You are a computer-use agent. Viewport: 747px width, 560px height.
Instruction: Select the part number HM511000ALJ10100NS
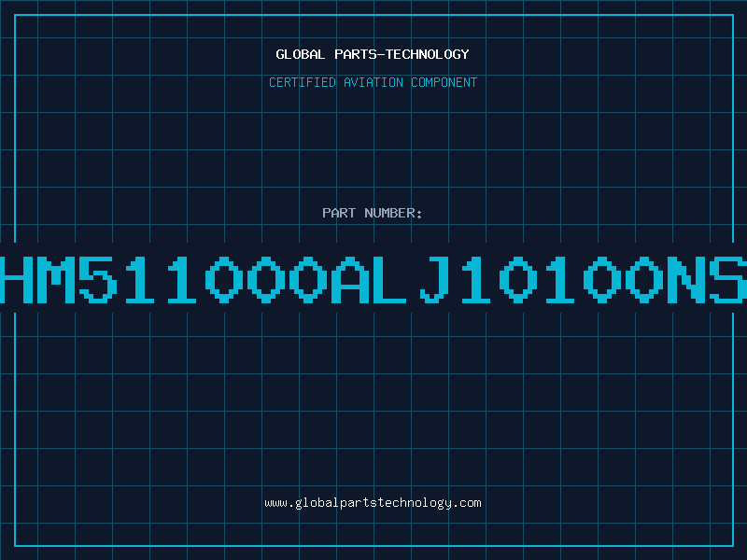pos(373,279)
